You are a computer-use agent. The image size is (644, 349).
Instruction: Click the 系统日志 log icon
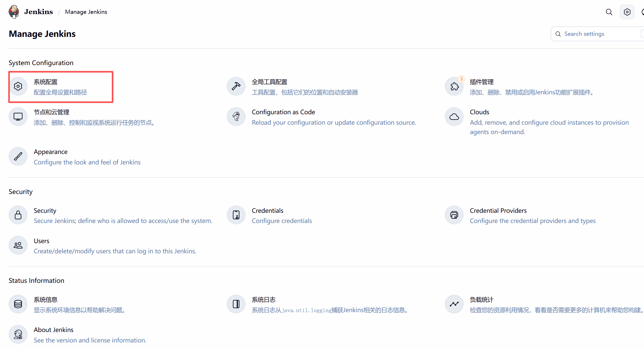click(236, 304)
